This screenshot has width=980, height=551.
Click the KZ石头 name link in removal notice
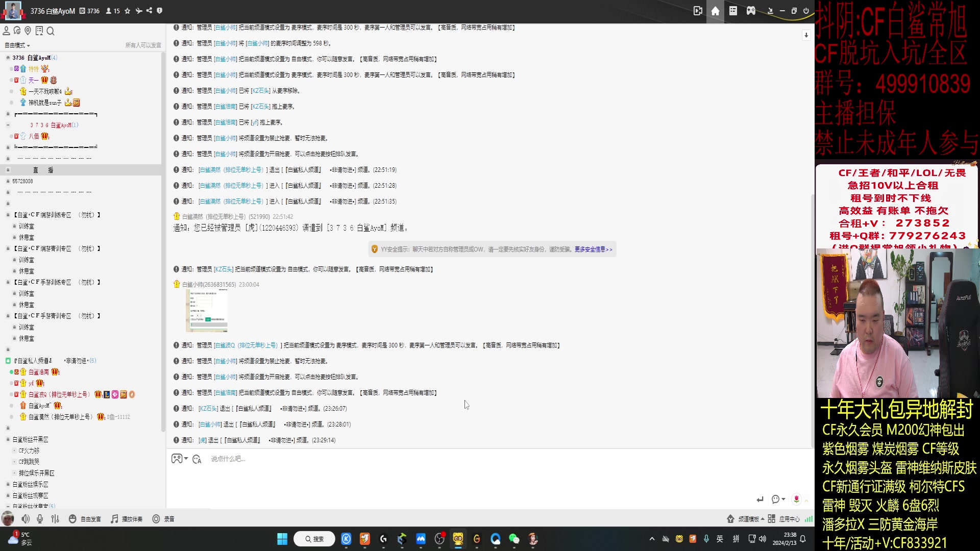(260, 91)
